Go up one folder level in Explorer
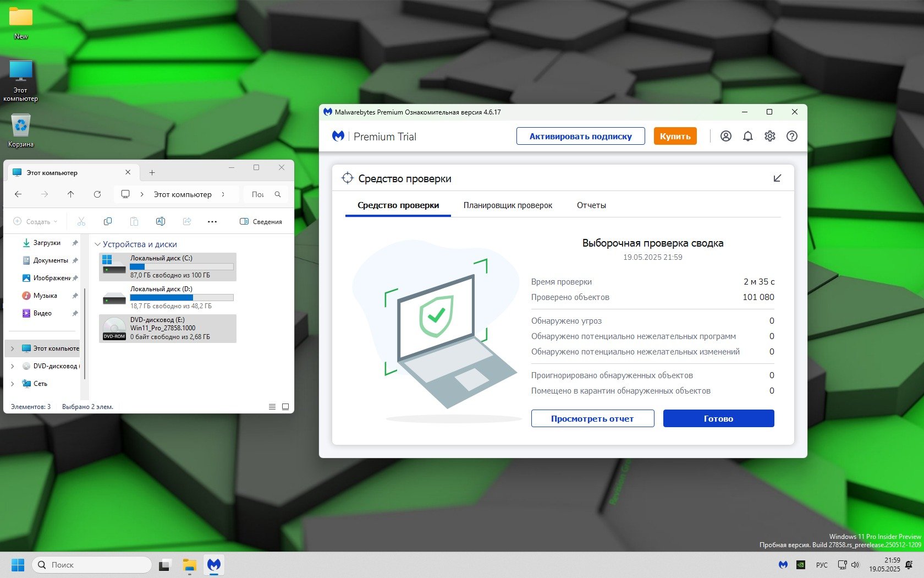Viewport: 924px width, 578px height. pos(71,194)
